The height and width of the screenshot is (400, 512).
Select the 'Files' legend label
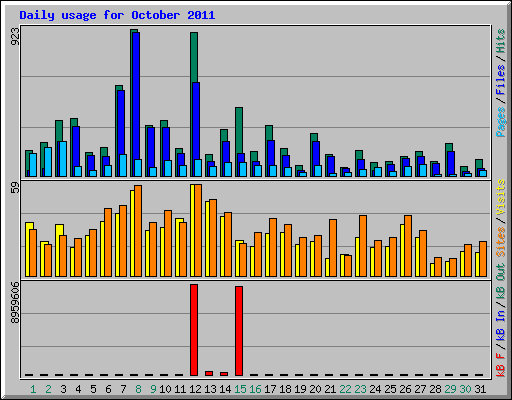click(501, 79)
